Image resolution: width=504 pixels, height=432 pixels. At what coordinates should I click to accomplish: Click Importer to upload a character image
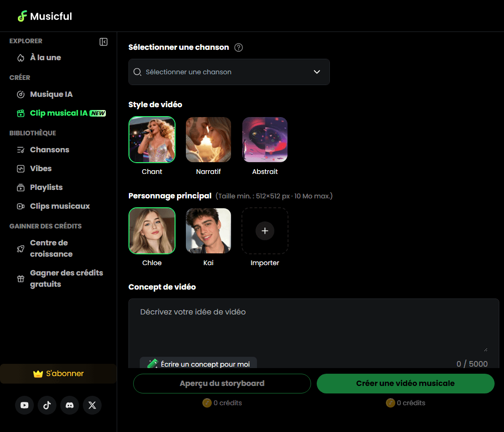[265, 231]
